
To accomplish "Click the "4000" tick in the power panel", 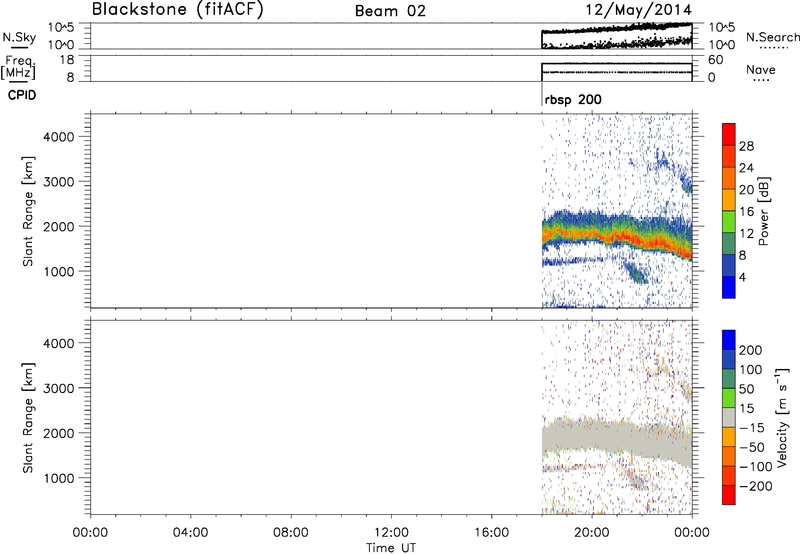I will (58, 137).
